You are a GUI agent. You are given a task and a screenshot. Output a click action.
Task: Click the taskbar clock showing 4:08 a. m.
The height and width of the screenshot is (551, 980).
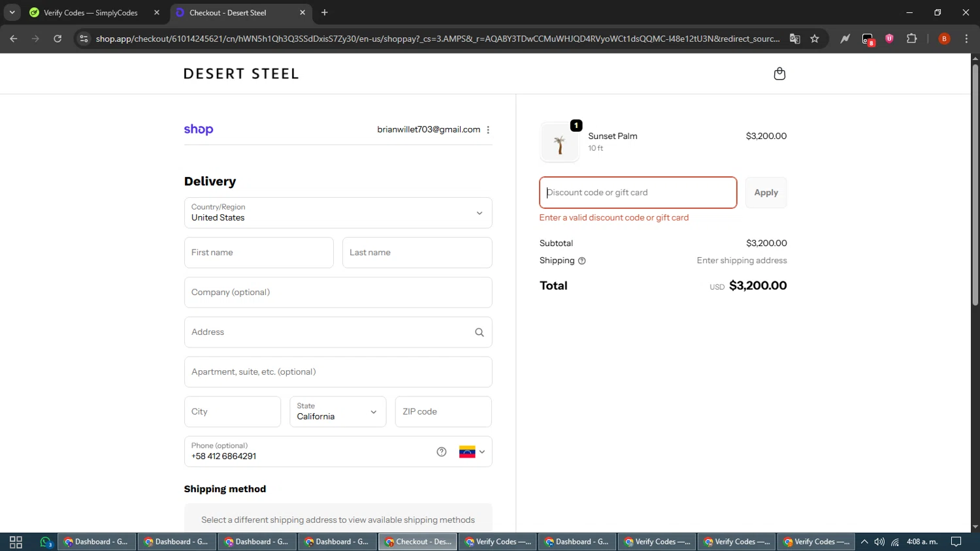[x=922, y=542]
